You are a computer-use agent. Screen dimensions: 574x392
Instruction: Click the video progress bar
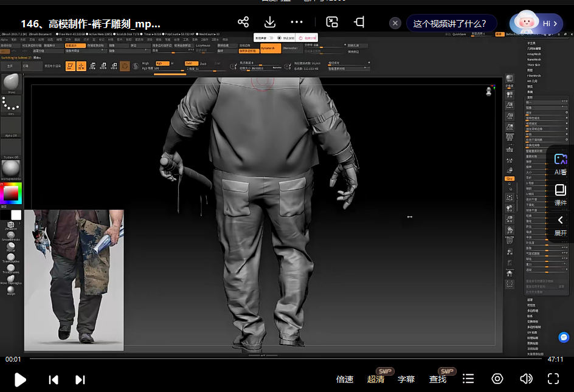click(286, 359)
